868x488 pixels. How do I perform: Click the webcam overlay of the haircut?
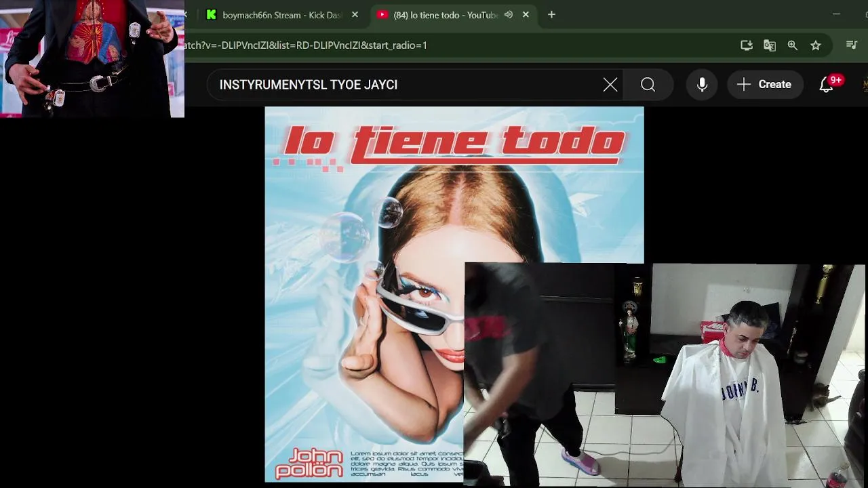pyautogui.click(x=665, y=375)
